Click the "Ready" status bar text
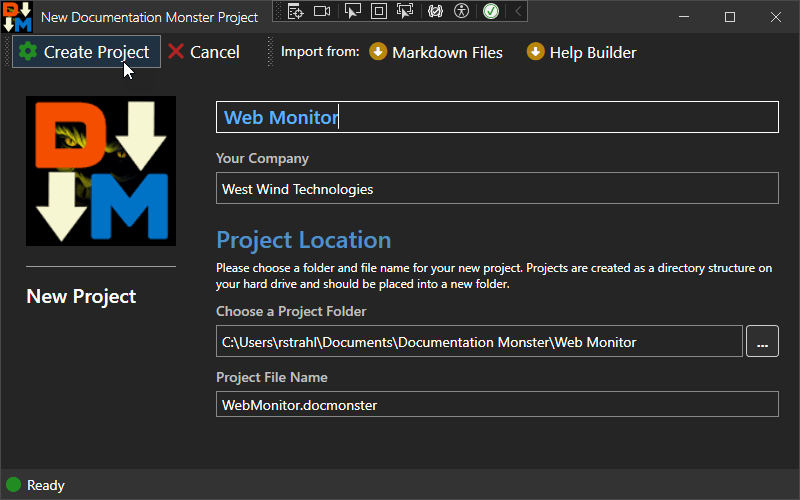 (x=46, y=485)
